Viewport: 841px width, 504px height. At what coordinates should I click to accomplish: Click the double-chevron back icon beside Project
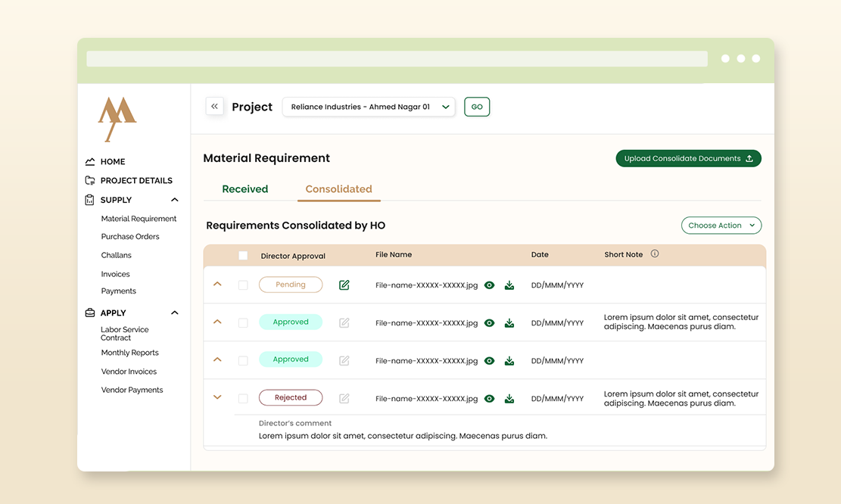(x=214, y=107)
